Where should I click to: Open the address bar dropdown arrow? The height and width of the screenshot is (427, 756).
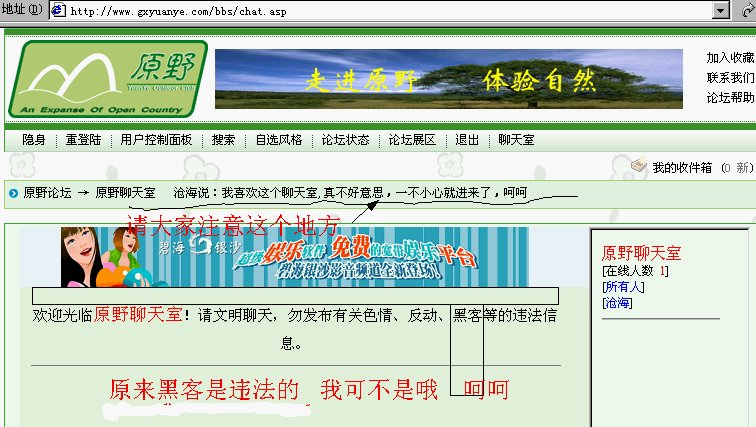(747, 10)
